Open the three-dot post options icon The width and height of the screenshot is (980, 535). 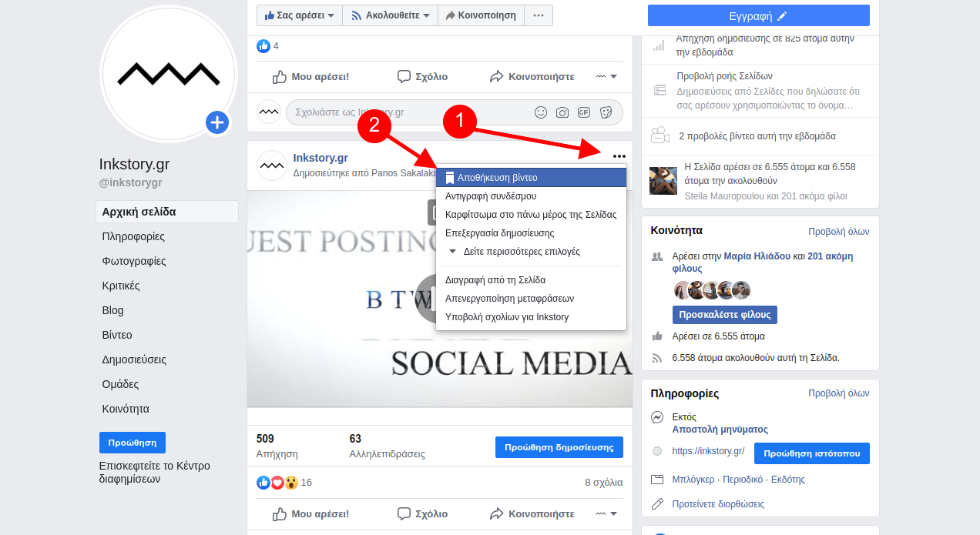[619, 157]
